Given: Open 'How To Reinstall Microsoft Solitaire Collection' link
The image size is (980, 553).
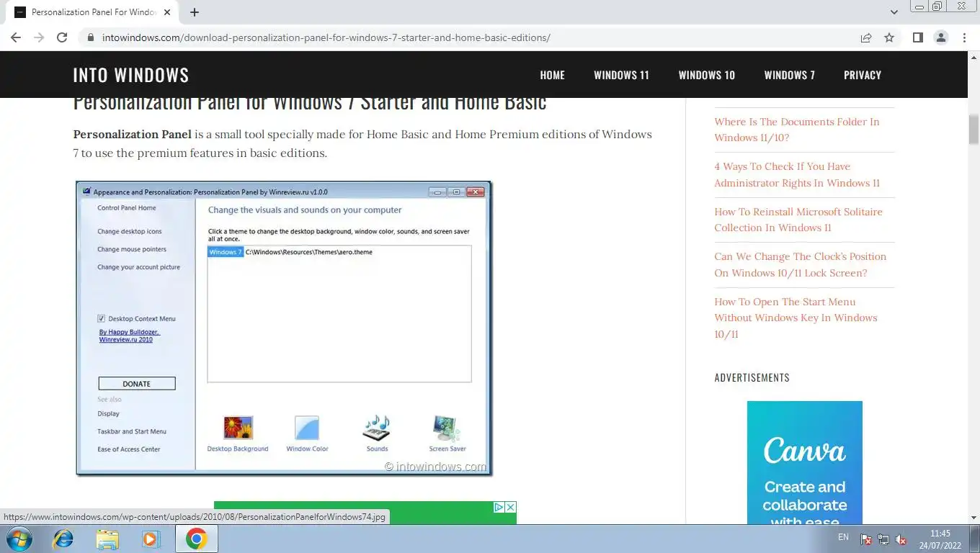Looking at the screenshot, I should pyautogui.click(x=798, y=220).
